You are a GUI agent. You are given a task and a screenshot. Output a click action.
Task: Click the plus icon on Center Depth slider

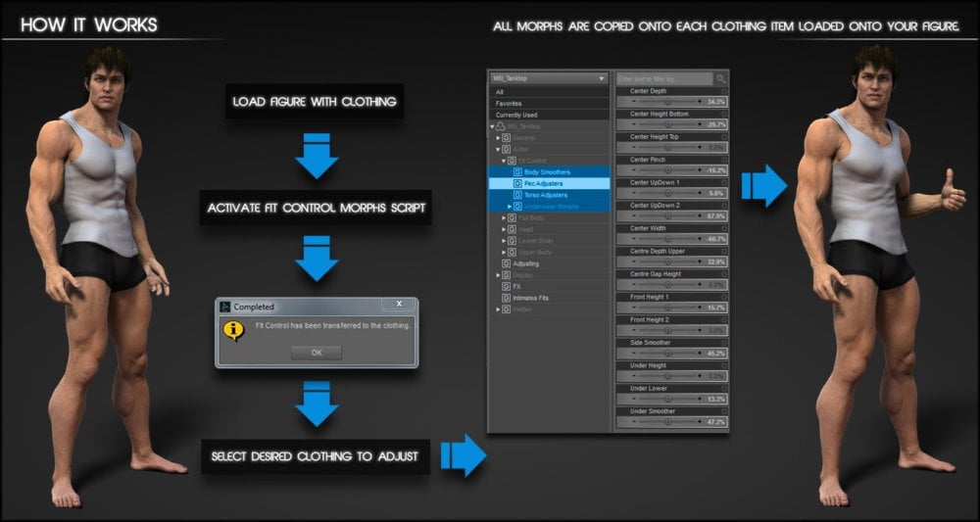point(700,101)
